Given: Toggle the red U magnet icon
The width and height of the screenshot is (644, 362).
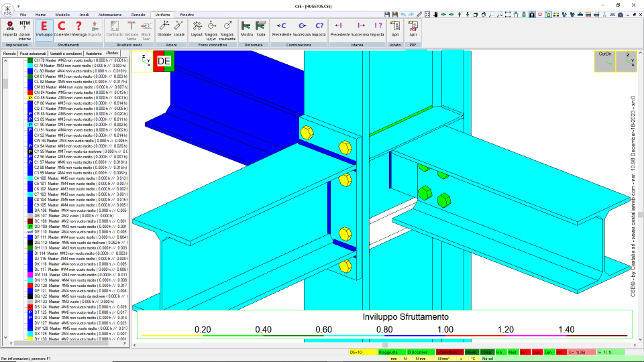Looking at the screenshot, I should [539, 14].
